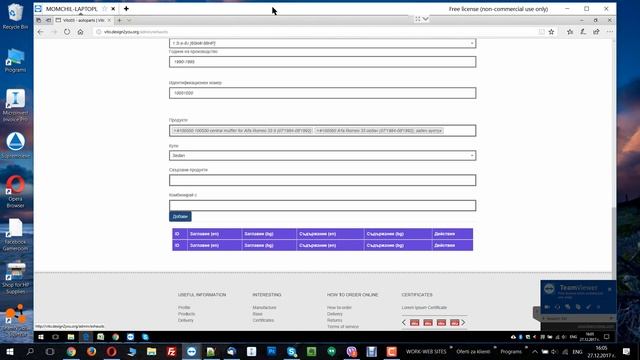
Task: Open Task View on the local taskbar
Action: coord(50,351)
